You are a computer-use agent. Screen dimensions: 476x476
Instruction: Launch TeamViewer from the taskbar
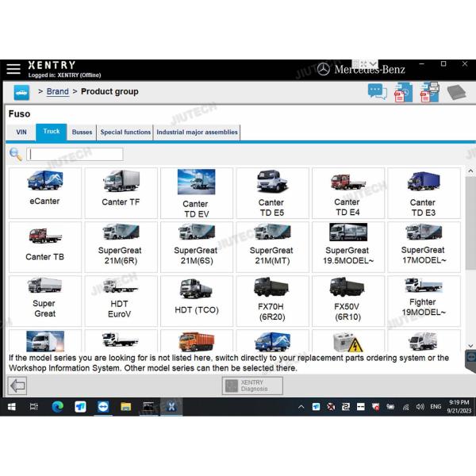[x=103, y=407]
